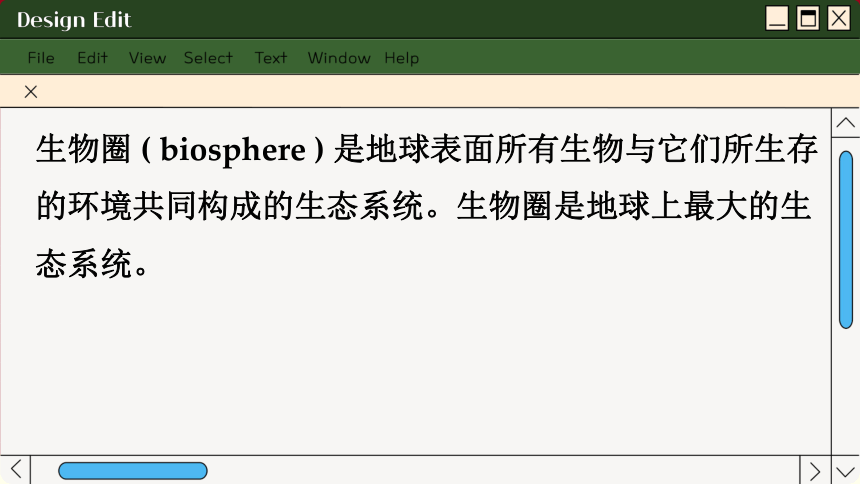
Task: Click the vertical scrollbar thumb
Action: click(846, 240)
